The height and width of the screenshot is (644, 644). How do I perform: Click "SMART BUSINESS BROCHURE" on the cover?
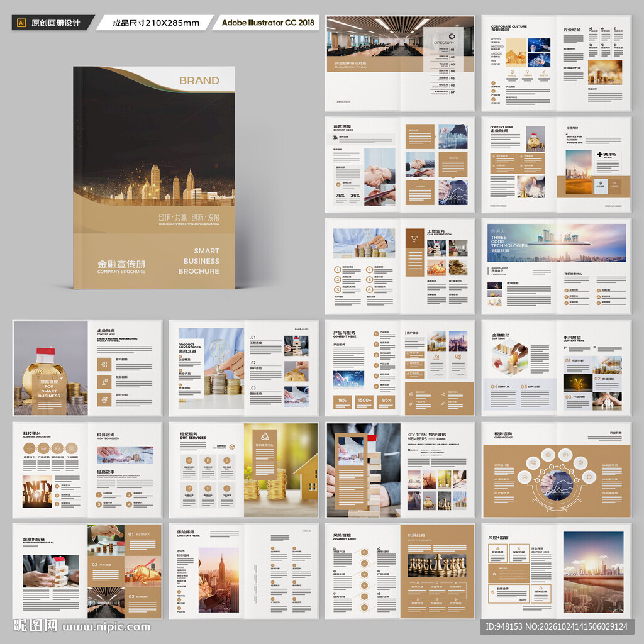[x=199, y=261]
